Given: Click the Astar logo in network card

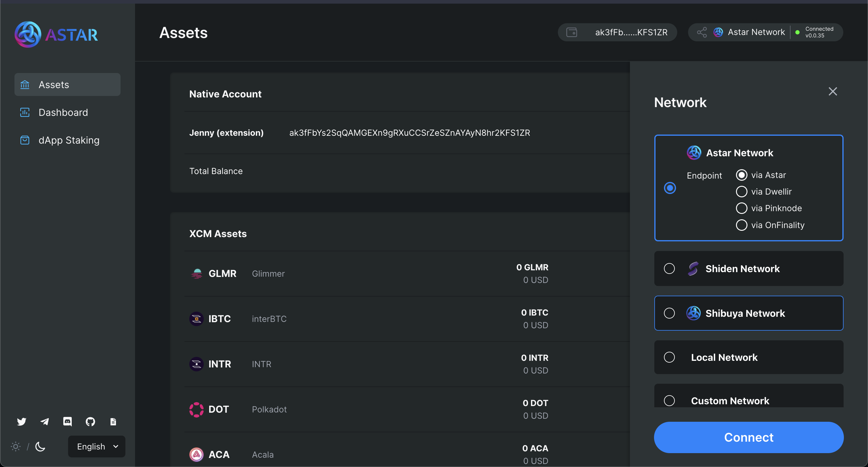Looking at the screenshot, I should (694, 153).
